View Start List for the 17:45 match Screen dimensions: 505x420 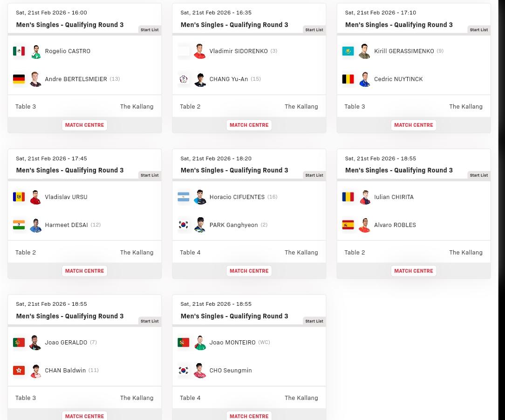click(150, 175)
